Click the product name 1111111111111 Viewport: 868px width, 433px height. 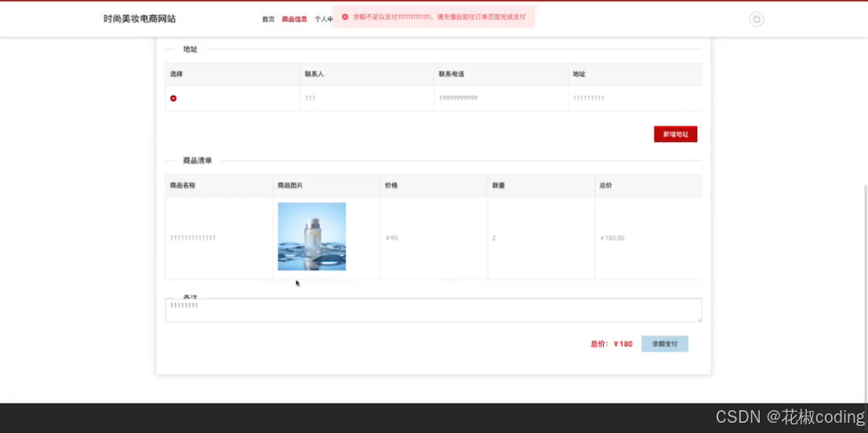point(193,238)
